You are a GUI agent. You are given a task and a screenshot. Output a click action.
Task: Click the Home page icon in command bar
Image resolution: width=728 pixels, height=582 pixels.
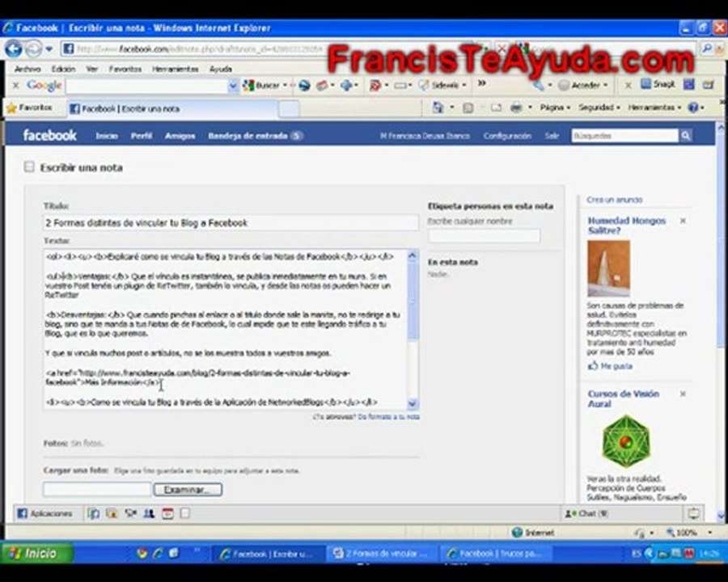(x=438, y=108)
